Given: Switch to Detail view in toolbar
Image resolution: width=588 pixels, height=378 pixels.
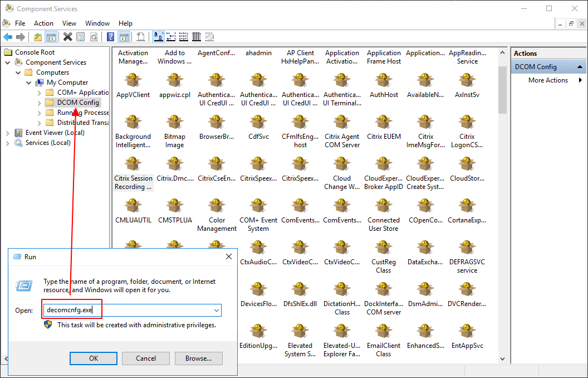Looking at the screenshot, I should click(x=197, y=37).
